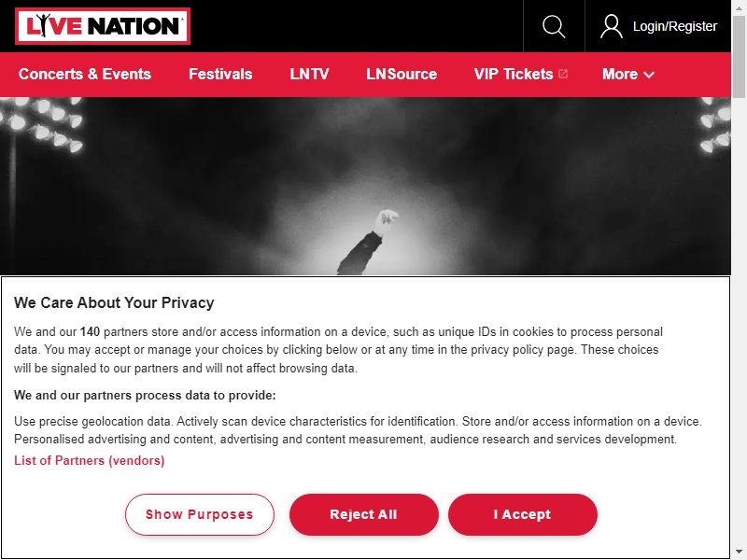Click the More navigation item
Image resolution: width=747 pixels, height=560 pixels.
coord(627,74)
